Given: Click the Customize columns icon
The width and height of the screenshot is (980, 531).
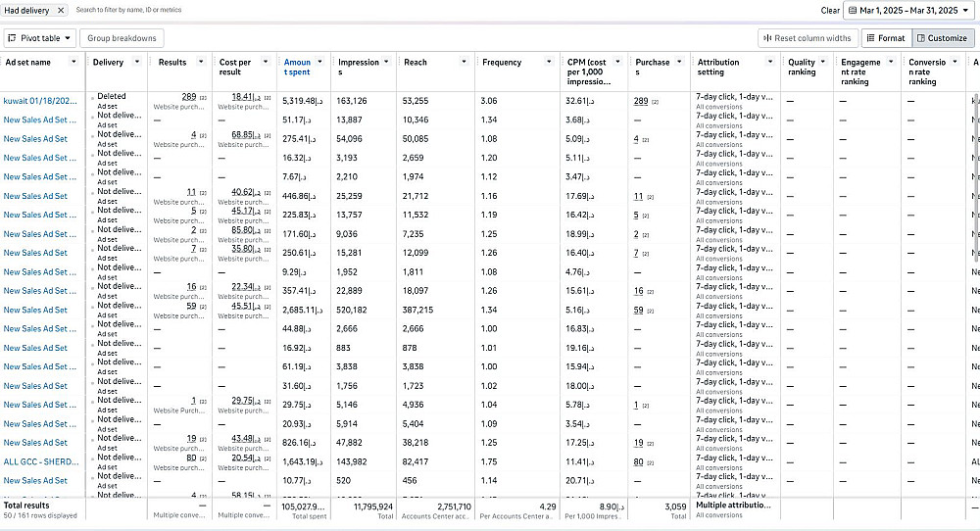Looking at the screenshot, I should (x=920, y=38).
